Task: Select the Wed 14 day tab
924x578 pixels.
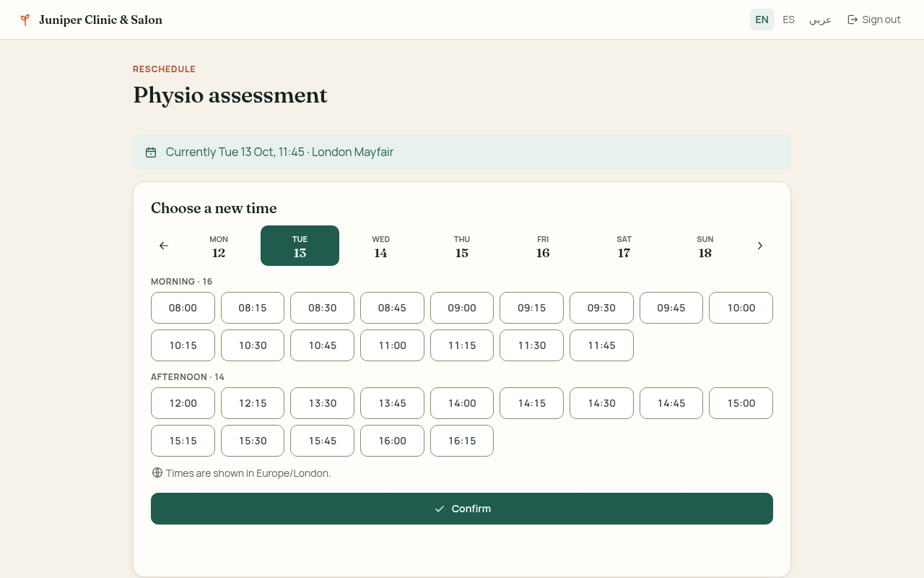Action: tap(381, 246)
